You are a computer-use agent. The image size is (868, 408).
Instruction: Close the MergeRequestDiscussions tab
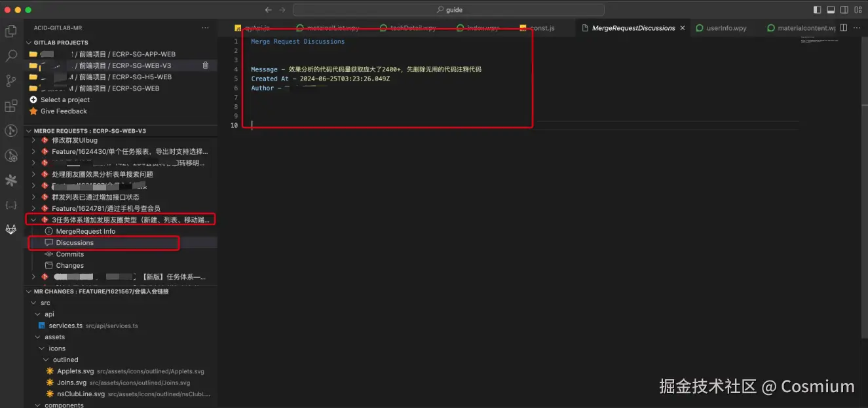tap(683, 28)
